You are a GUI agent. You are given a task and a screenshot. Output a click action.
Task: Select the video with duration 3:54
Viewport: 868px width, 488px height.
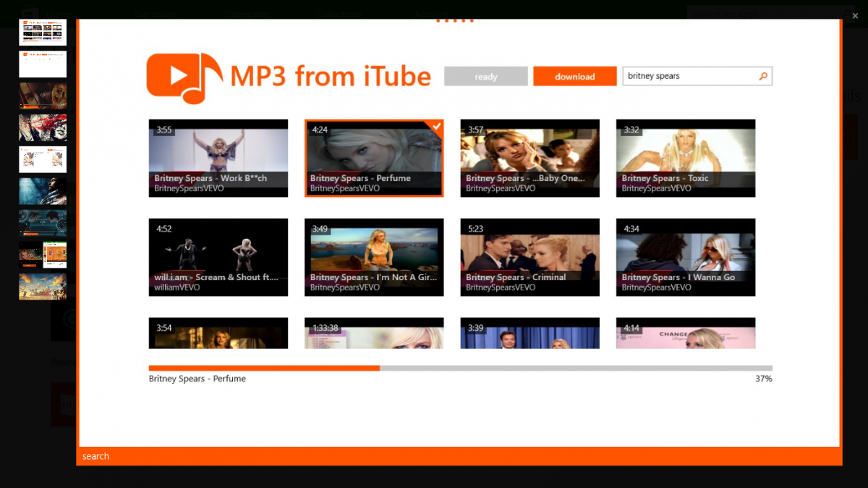218,333
